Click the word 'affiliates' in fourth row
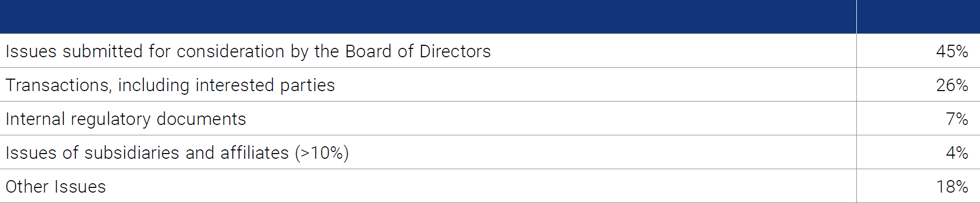This screenshot has width=980, height=203. [x=255, y=153]
